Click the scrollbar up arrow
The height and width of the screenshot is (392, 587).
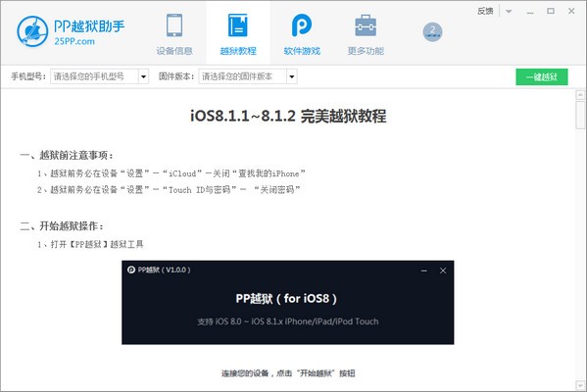(x=581, y=94)
